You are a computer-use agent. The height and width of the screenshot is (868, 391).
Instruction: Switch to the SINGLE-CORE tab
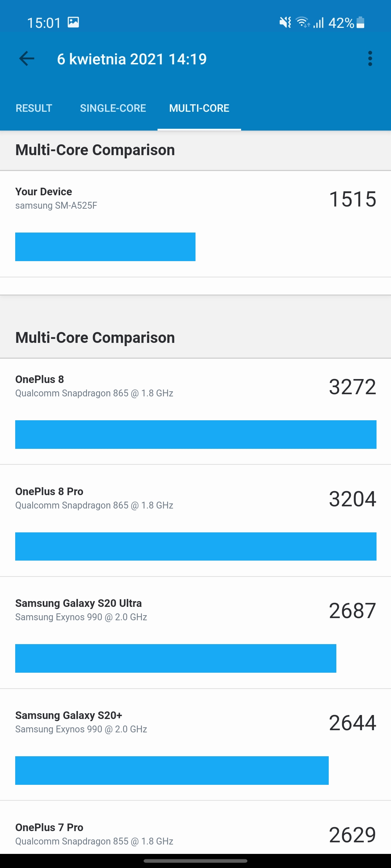click(113, 108)
